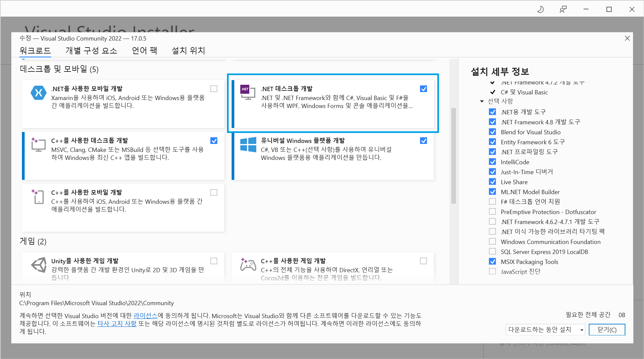Screen dimensions: 644x359
Task: Uncheck the Live Share component
Action: click(x=493, y=182)
